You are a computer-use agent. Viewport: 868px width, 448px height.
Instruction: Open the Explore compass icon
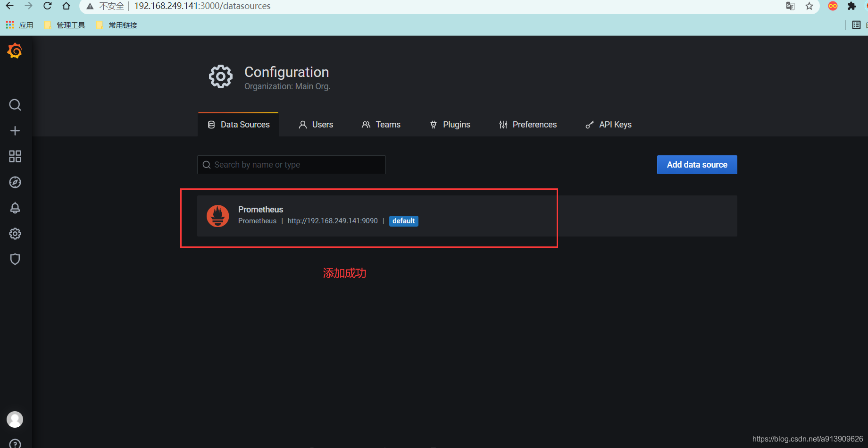pyautogui.click(x=15, y=182)
